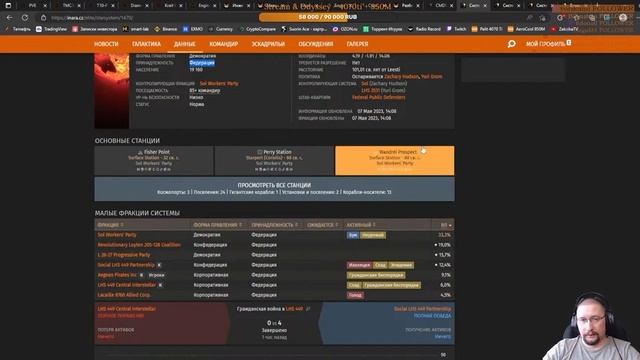Sort by ПРИНАДЛЕЖНОСТЬ column header

coord(275,225)
